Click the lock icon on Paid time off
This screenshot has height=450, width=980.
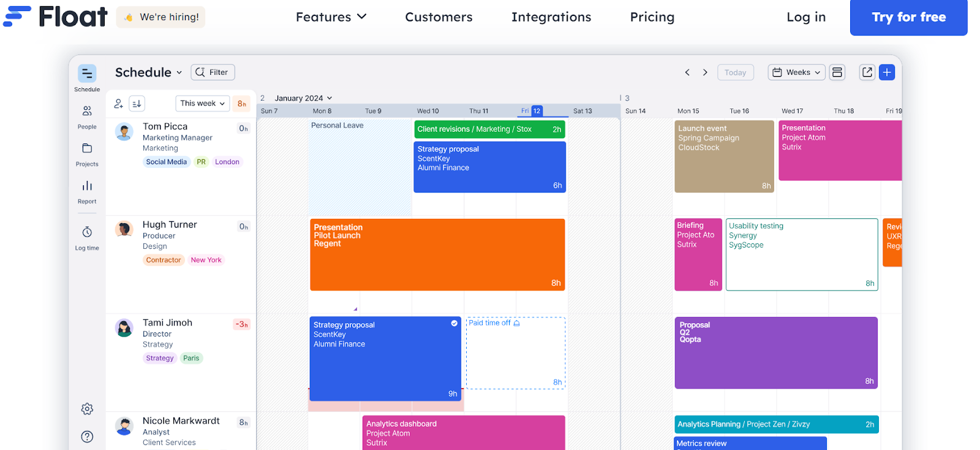(x=516, y=323)
